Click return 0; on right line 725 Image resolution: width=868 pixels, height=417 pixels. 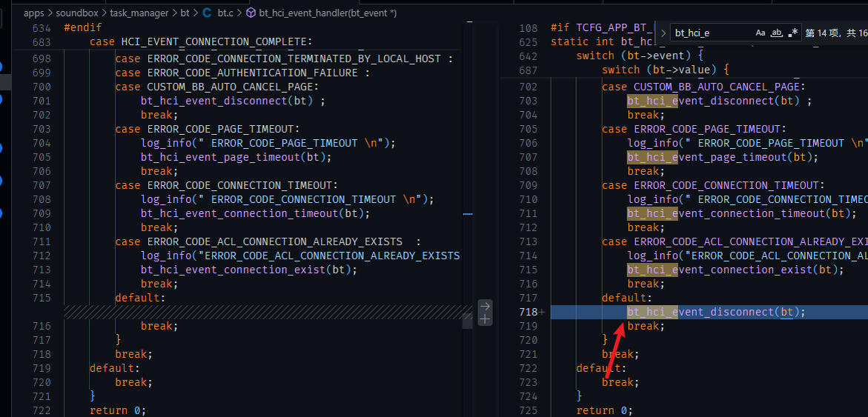[x=605, y=410]
